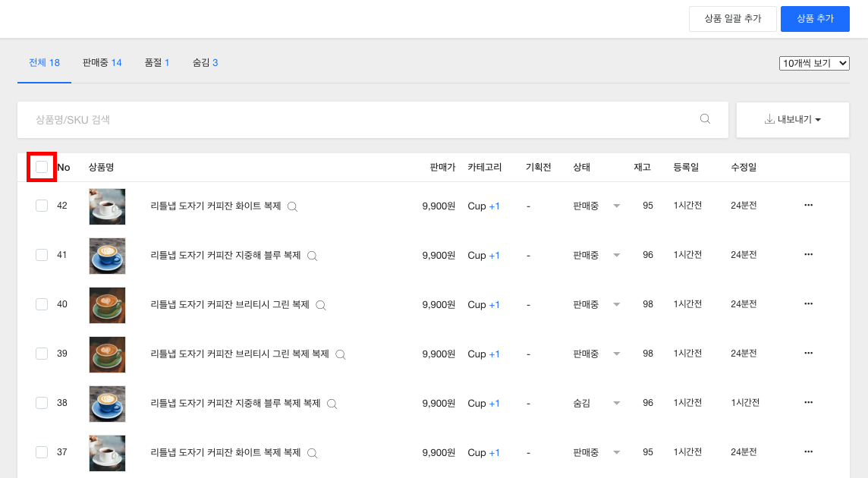This screenshot has width=868, height=478.
Task: Click the search magnifier icon in search bar
Action: (705, 118)
